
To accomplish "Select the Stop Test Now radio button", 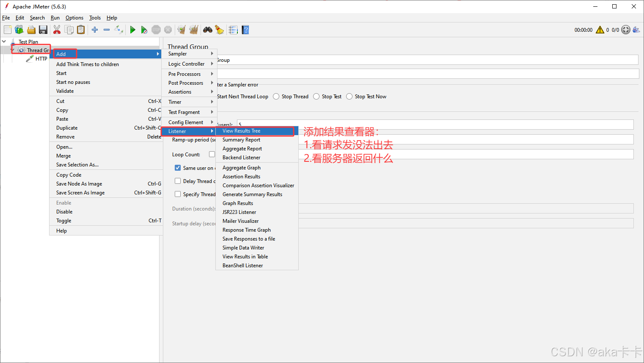I will (x=350, y=97).
